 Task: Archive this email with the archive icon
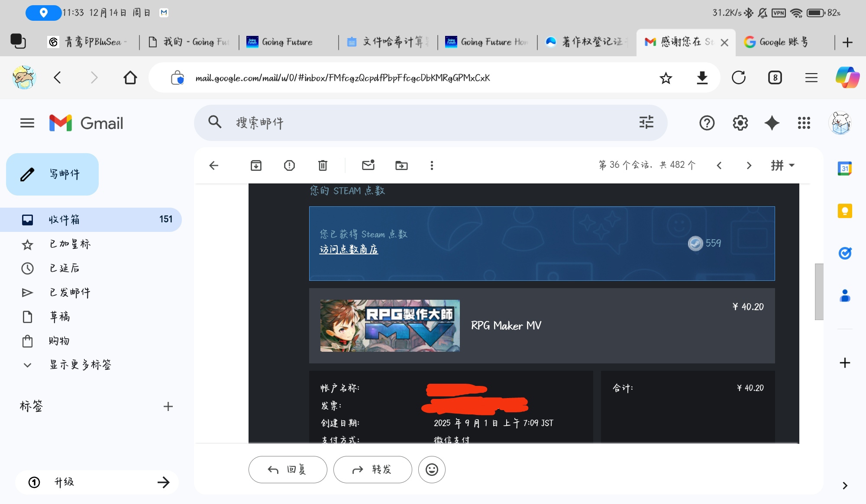pyautogui.click(x=256, y=165)
